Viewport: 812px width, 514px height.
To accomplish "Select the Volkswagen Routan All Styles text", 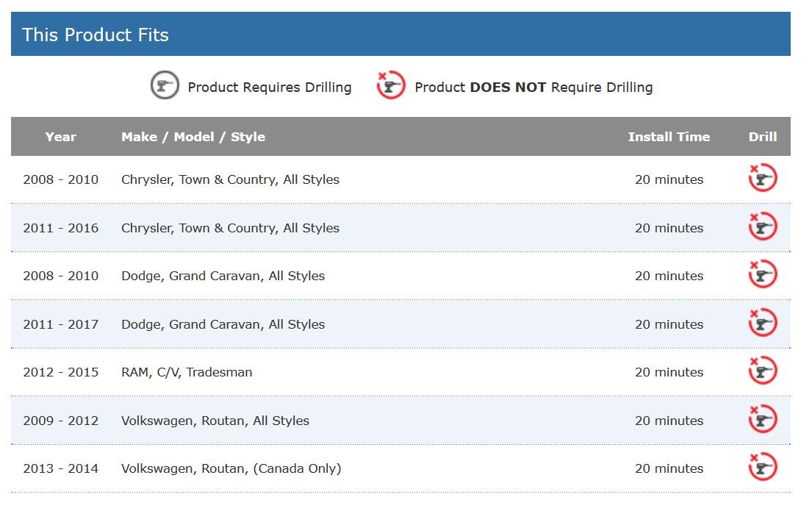I will pos(215,421).
